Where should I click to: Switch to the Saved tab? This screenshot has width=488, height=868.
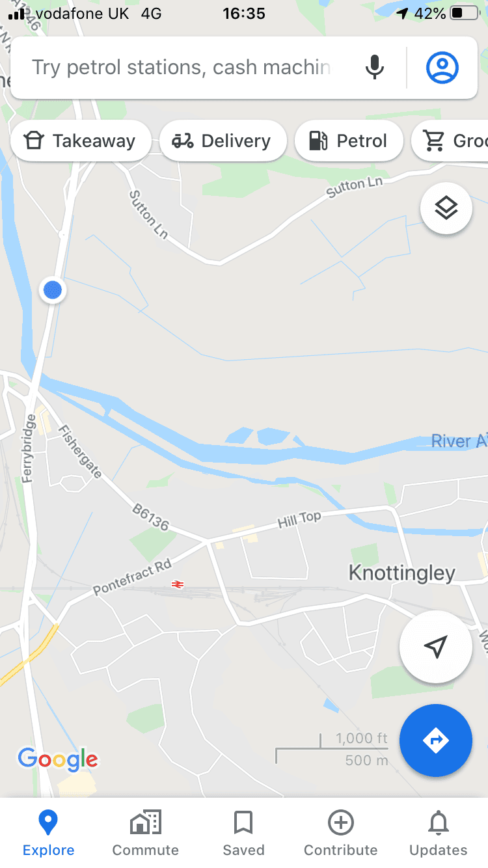(243, 833)
